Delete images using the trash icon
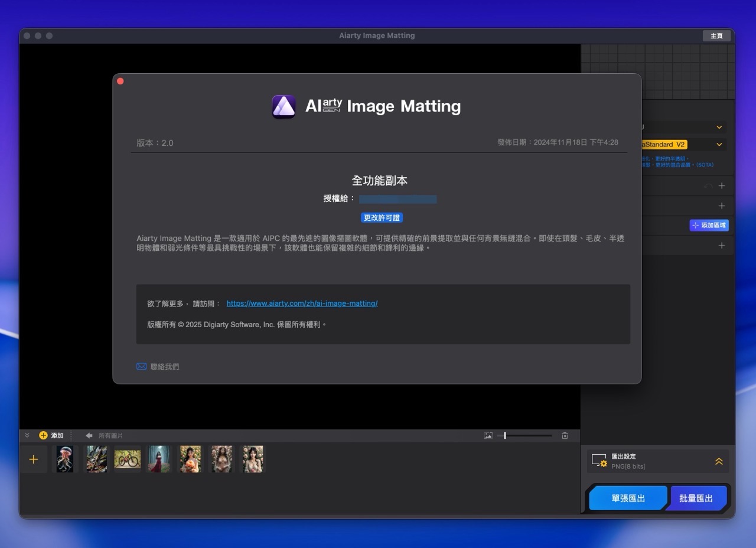756x548 pixels. [565, 435]
